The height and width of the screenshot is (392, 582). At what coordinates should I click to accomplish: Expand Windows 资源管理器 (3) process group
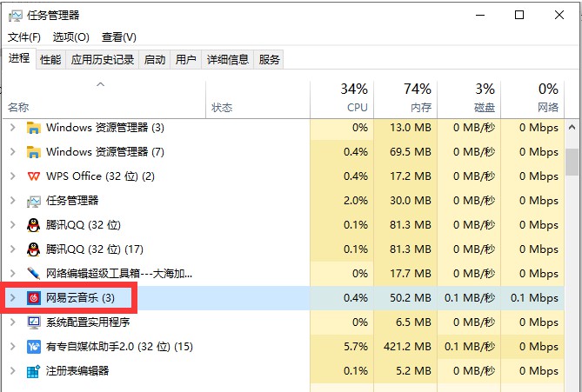pos(13,128)
